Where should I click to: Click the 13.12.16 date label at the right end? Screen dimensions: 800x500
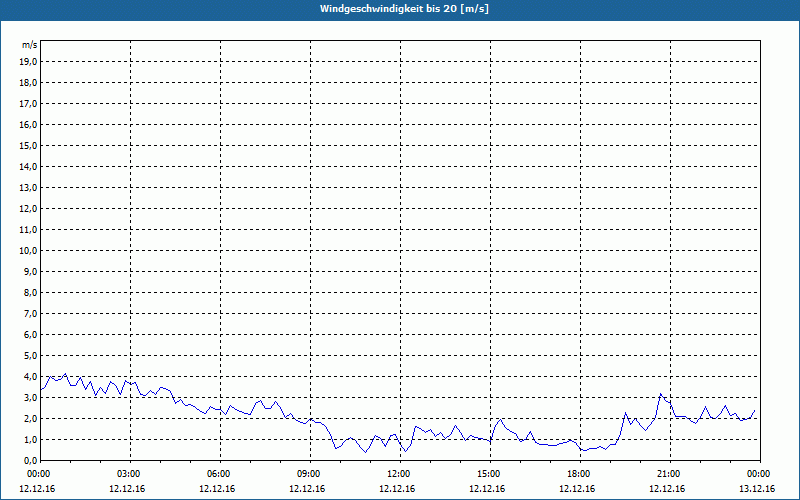[758, 489]
